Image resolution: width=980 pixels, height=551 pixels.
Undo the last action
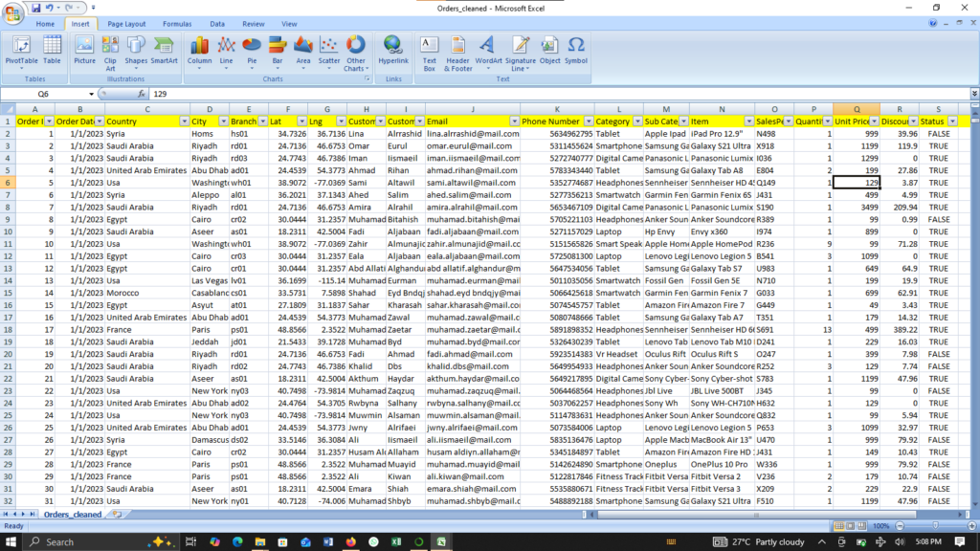pos(50,8)
